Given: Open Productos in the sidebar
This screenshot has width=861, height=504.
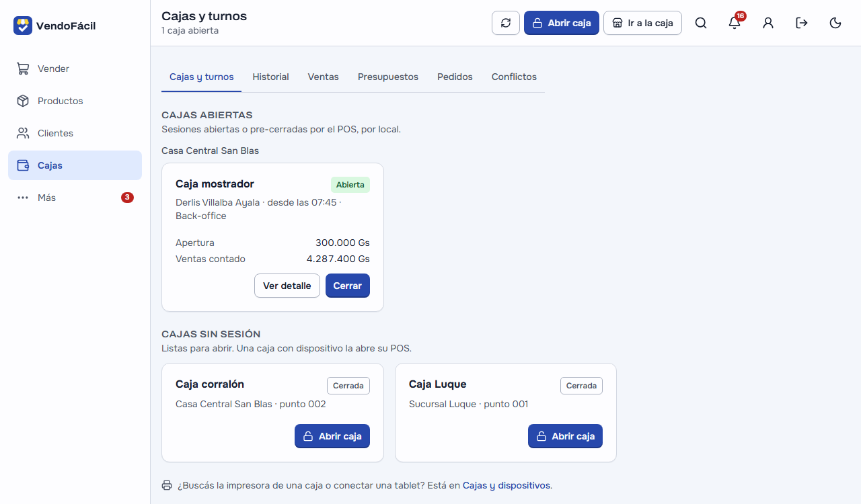Looking at the screenshot, I should [x=75, y=101].
